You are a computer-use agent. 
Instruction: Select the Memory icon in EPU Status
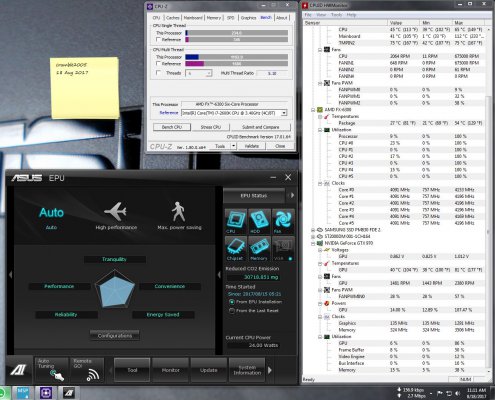[x=259, y=249]
